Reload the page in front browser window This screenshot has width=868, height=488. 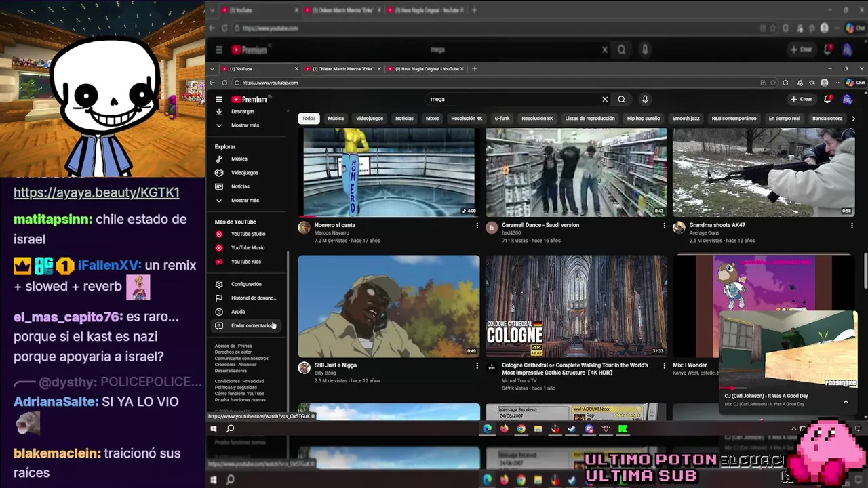[x=225, y=83]
